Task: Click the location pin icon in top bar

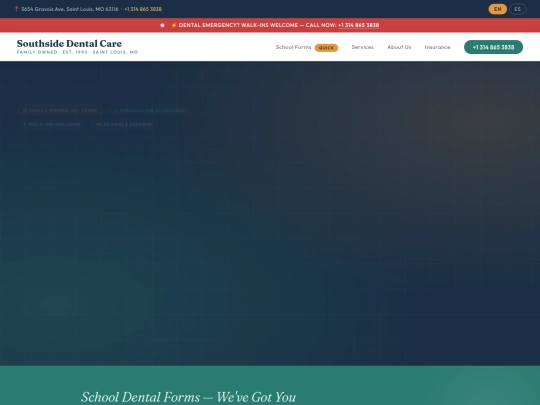Action: click(16, 9)
